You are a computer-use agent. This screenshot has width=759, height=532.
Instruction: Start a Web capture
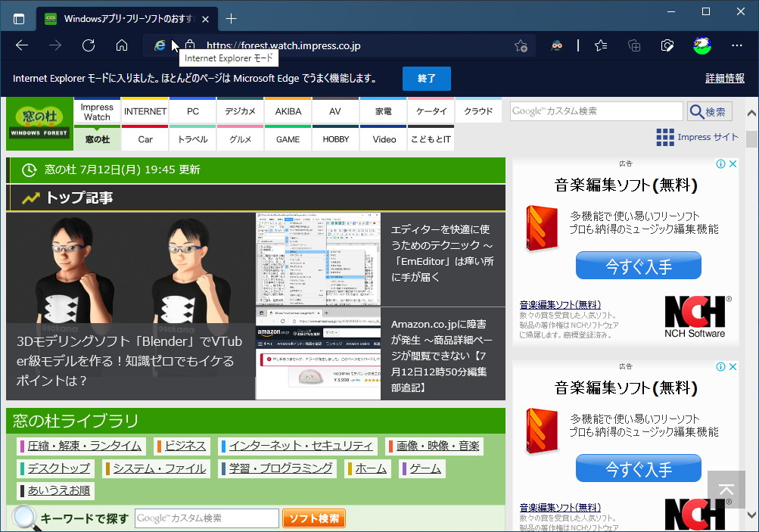(x=667, y=45)
